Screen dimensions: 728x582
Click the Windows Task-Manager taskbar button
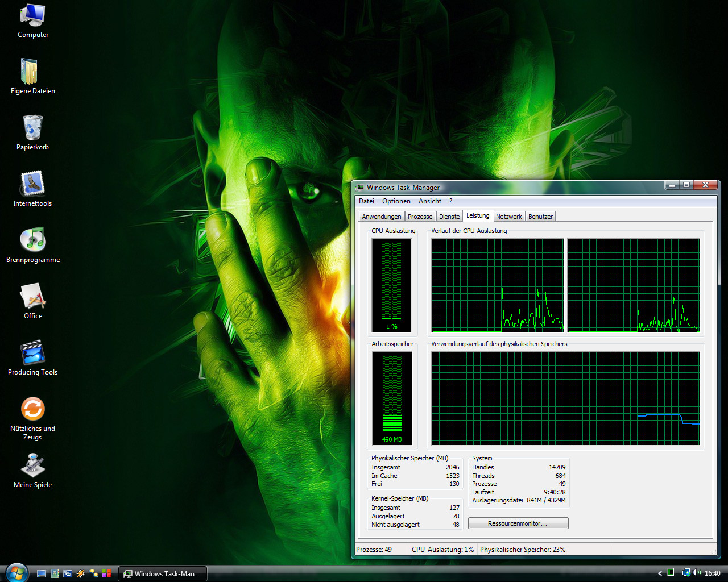163,573
